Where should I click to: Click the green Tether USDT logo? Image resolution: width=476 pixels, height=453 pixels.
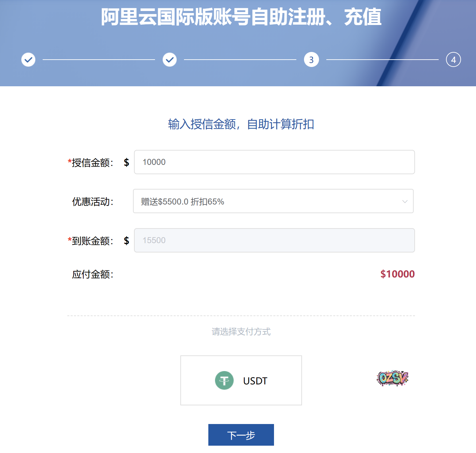click(x=224, y=380)
